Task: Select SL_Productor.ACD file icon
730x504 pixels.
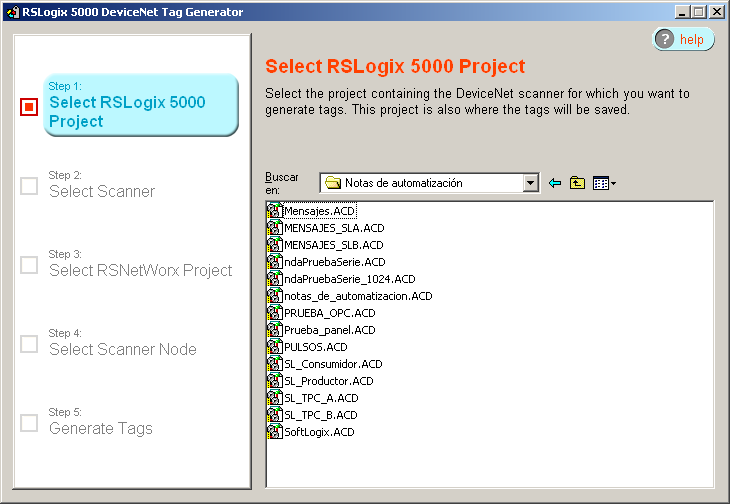Action: tap(275, 381)
